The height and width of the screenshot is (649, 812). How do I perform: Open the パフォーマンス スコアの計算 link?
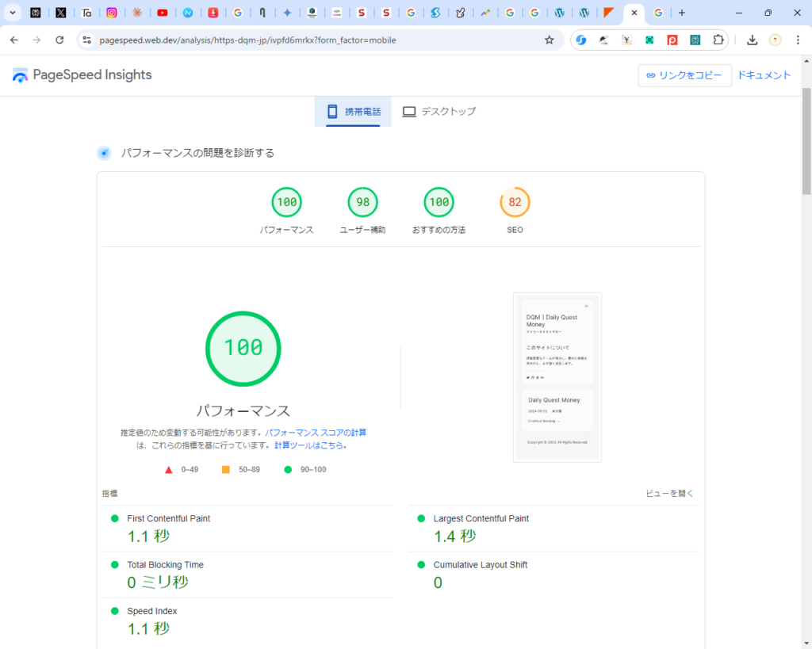(316, 433)
